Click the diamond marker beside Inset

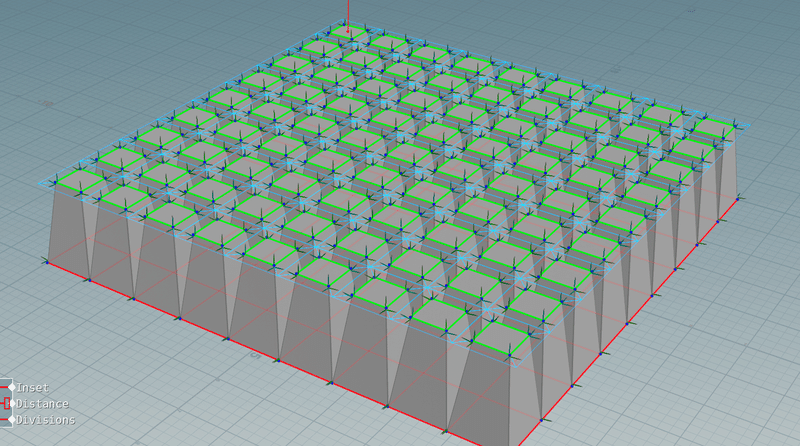[x=12, y=387]
